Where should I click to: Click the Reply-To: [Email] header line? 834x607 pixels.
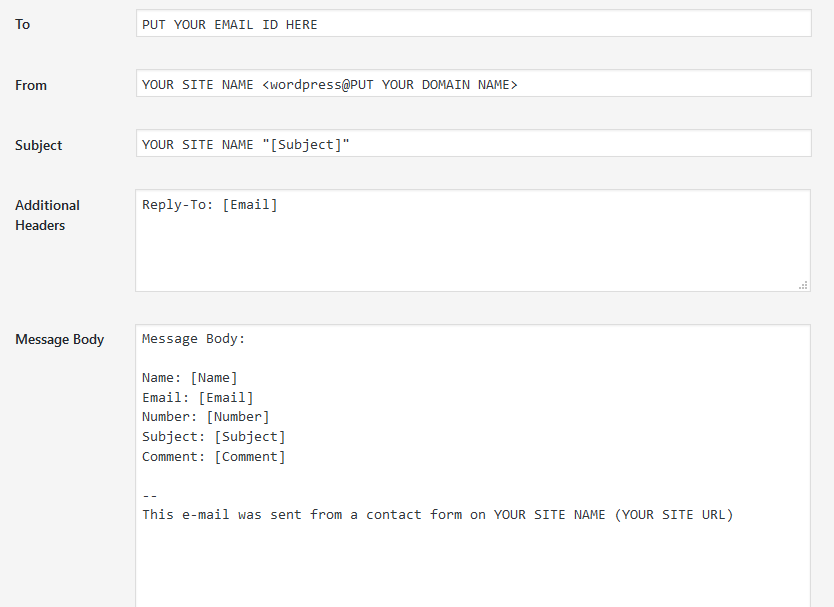point(210,205)
